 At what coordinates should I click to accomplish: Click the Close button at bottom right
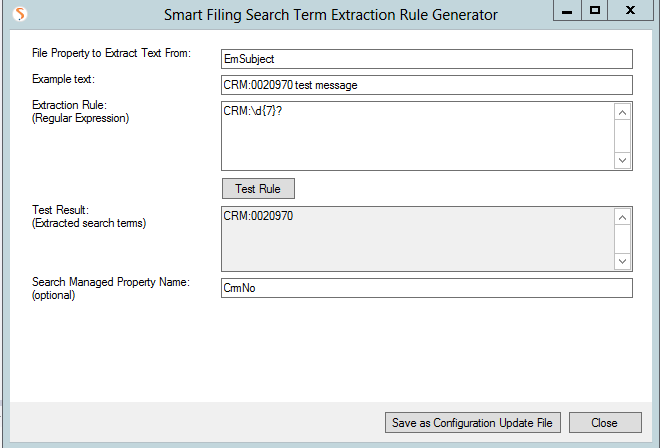point(605,422)
